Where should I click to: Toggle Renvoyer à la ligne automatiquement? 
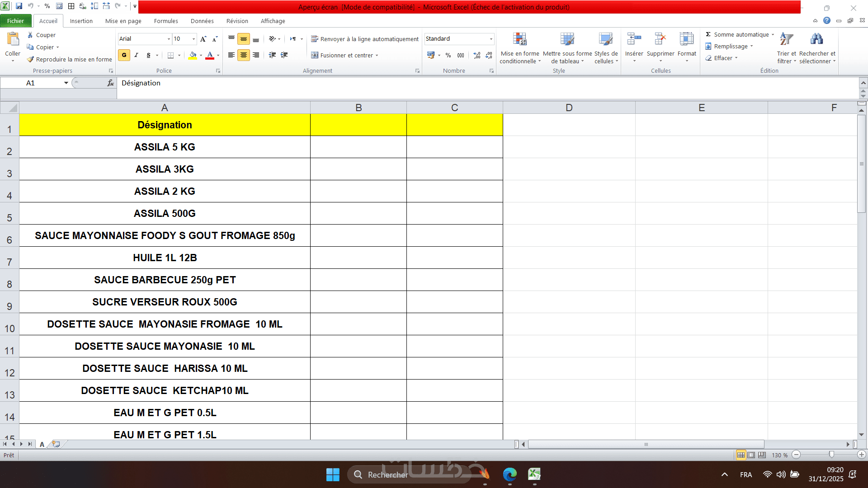(365, 39)
